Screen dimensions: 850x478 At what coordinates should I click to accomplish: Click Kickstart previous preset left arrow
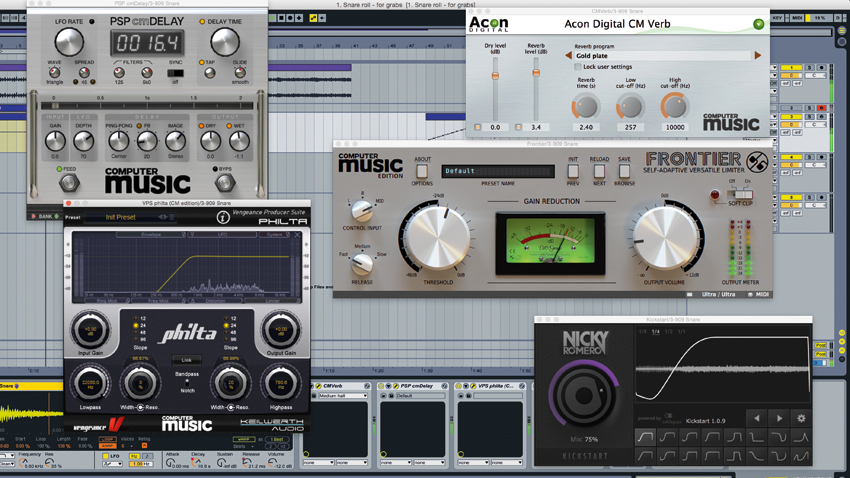pos(757,418)
